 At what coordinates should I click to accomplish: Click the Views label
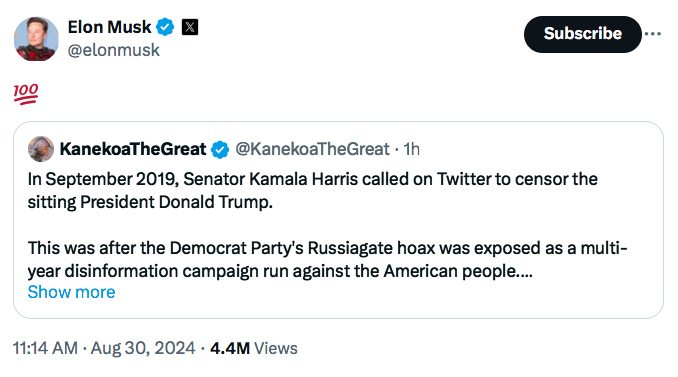point(276,348)
